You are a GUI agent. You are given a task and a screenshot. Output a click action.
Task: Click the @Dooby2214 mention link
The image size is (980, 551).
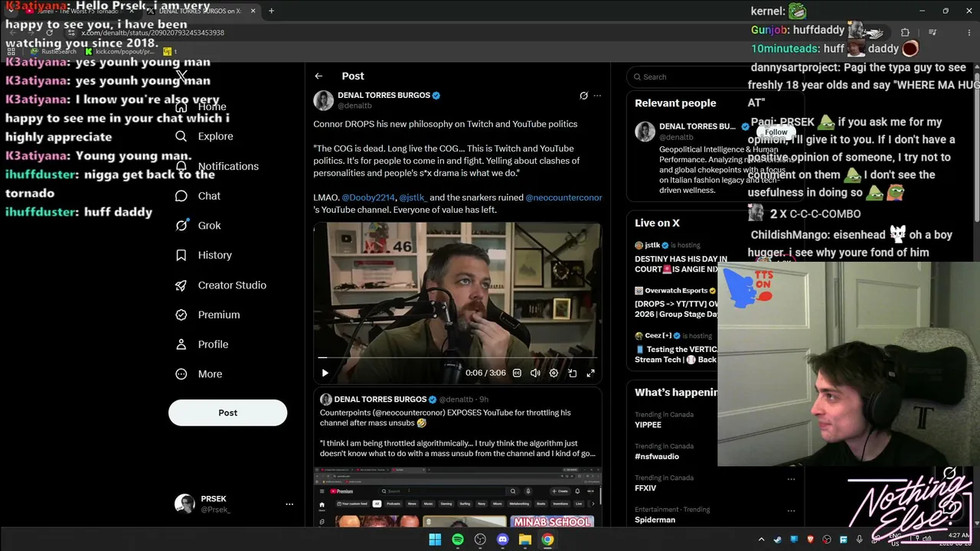[367, 197]
